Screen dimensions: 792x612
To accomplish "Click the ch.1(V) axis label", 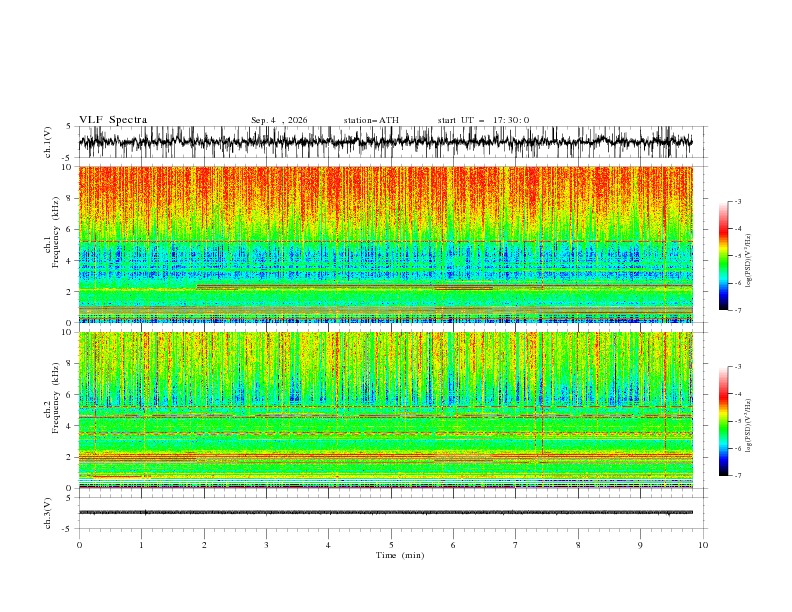I will point(48,142).
